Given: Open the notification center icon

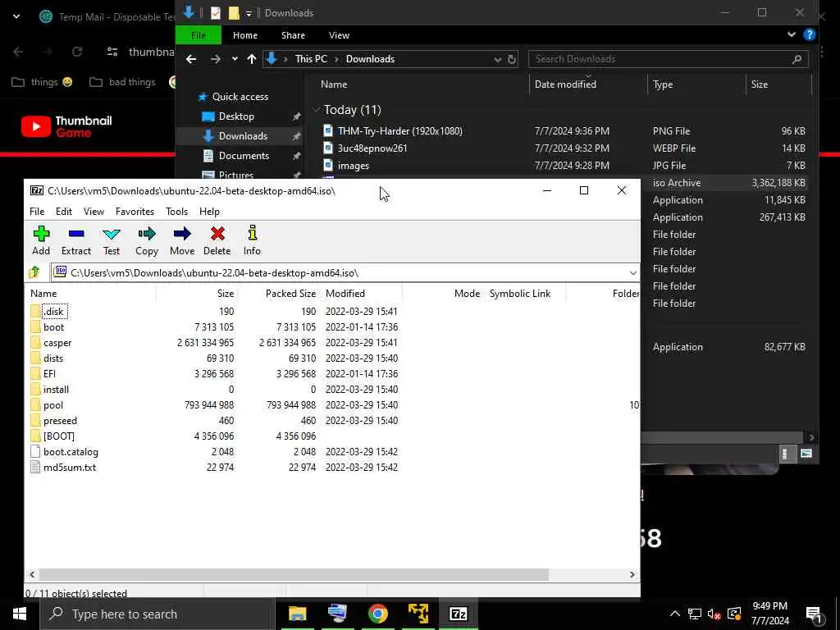Looking at the screenshot, I should tap(814, 614).
